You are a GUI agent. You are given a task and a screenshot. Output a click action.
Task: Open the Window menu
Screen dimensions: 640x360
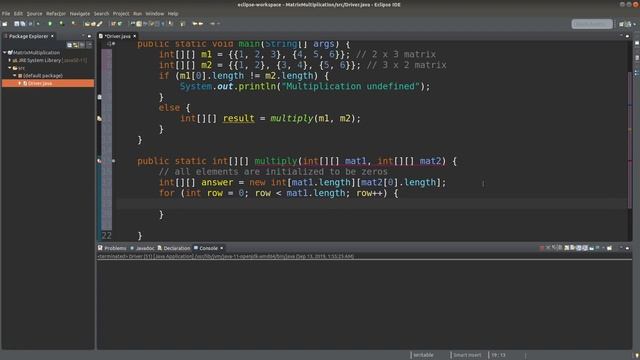pos(155,14)
